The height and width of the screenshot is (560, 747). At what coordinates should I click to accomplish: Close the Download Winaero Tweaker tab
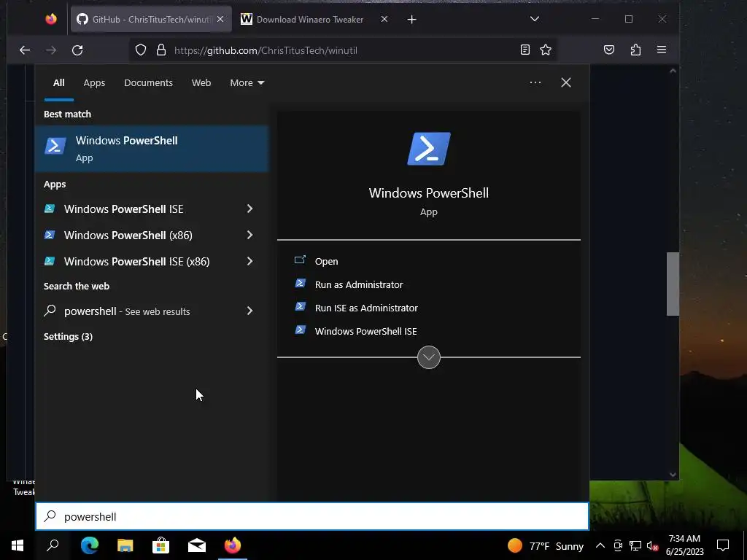point(384,19)
